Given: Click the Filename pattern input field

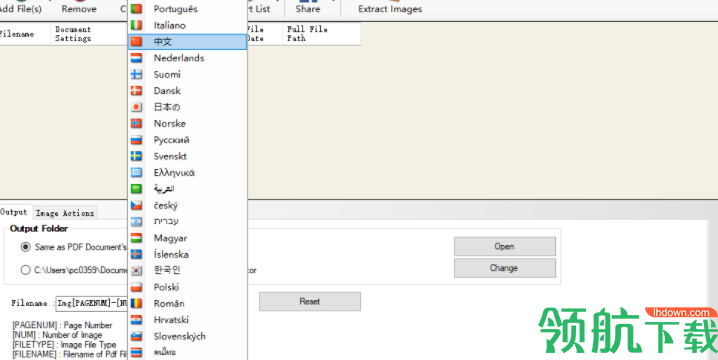Looking at the screenshot, I should 92,303.
